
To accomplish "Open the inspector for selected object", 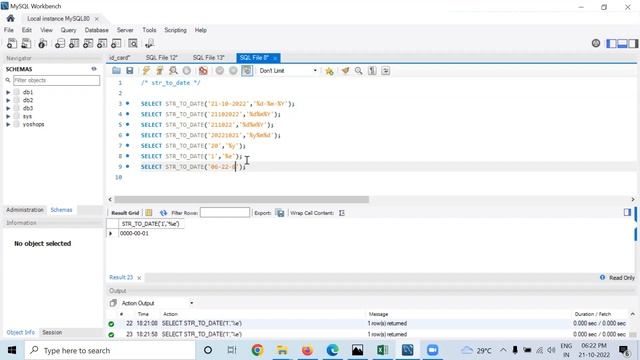I will point(42,43).
